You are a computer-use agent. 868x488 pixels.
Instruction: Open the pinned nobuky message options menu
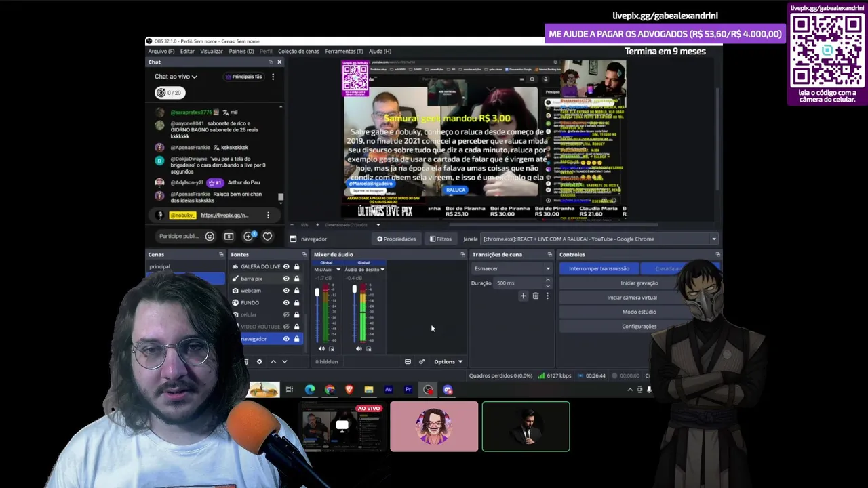(268, 215)
